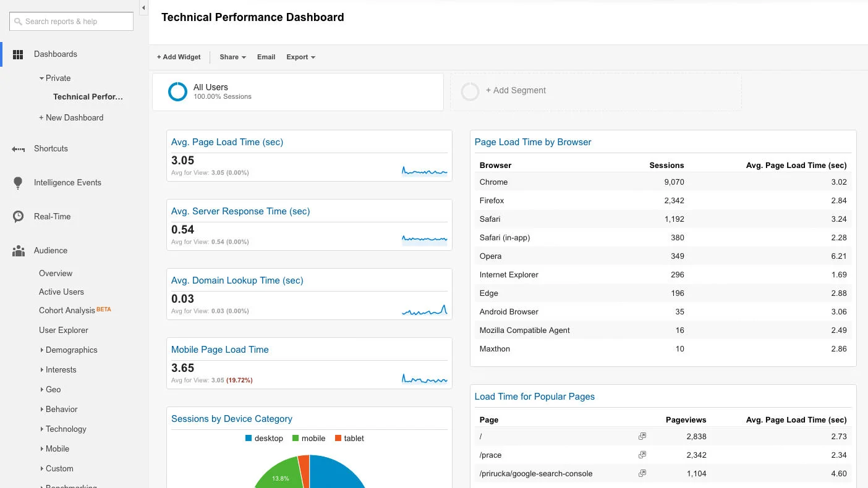Viewport: 868px width, 488px height.
Task: Open Dashboards using the grid icon
Action: point(18,54)
